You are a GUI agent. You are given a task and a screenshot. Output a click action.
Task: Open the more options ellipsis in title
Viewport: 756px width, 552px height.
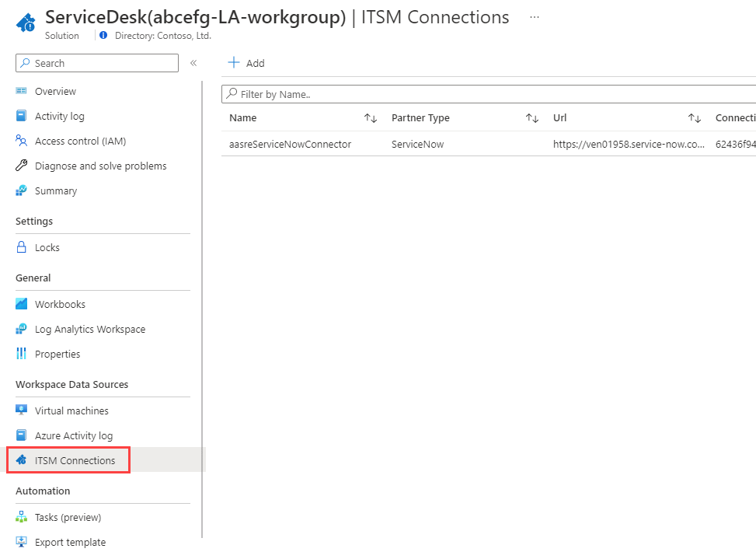click(x=535, y=17)
